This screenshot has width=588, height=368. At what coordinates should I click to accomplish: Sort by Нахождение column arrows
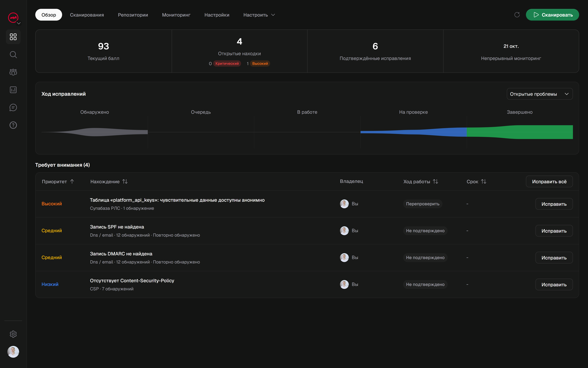(x=125, y=181)
